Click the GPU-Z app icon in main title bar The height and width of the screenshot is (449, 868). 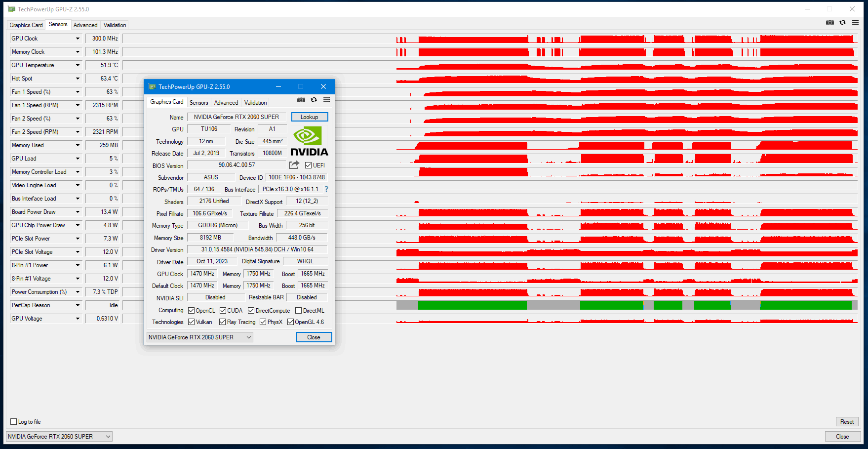pos(12,9)
